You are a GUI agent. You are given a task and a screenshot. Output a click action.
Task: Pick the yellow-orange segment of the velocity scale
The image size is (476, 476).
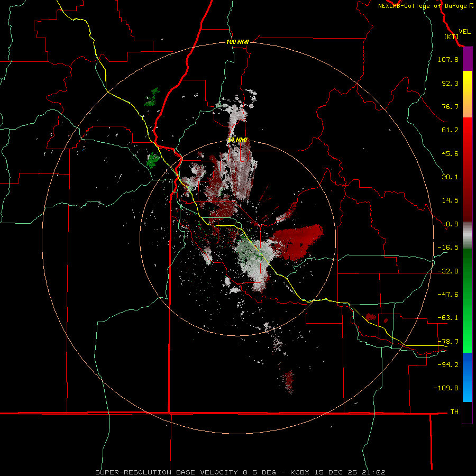(467, 94)
